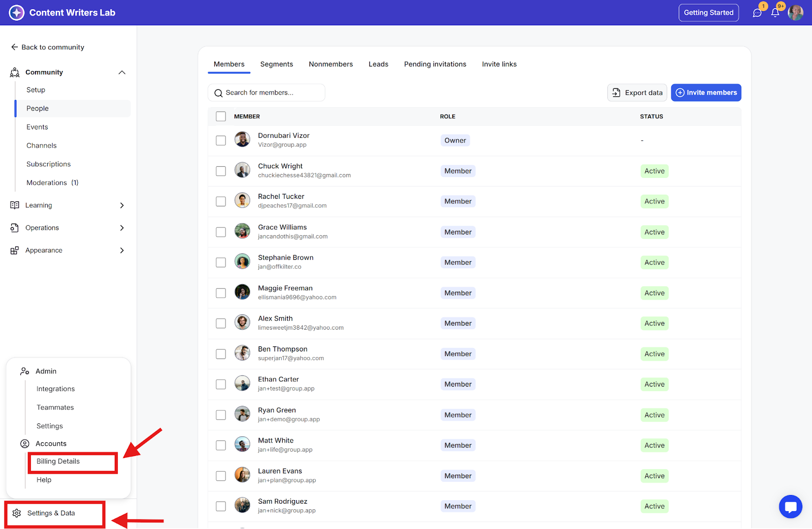812x529 pixels.
Task: Open the notifications bell
Action: coord(775,13)
